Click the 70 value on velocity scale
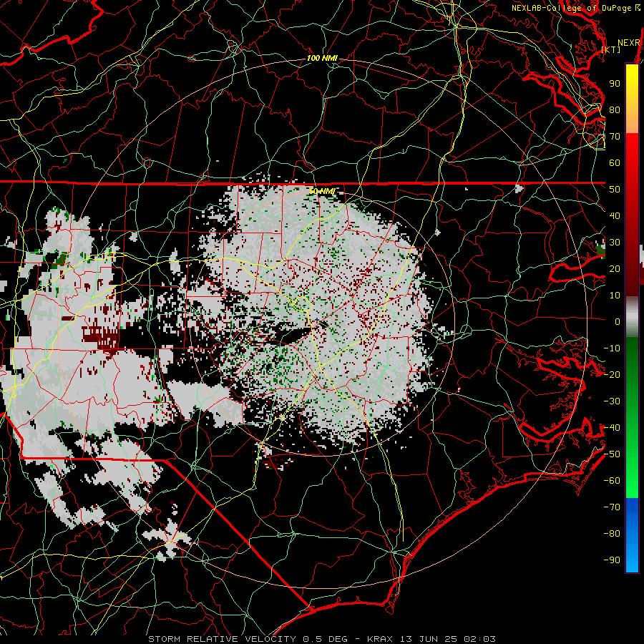 click(615, 137)
